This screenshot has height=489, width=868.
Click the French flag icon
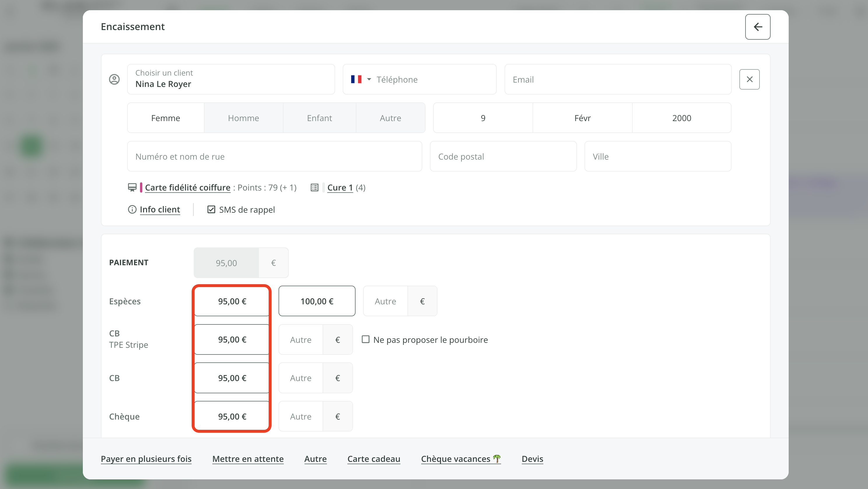click(x=356, y=79)
